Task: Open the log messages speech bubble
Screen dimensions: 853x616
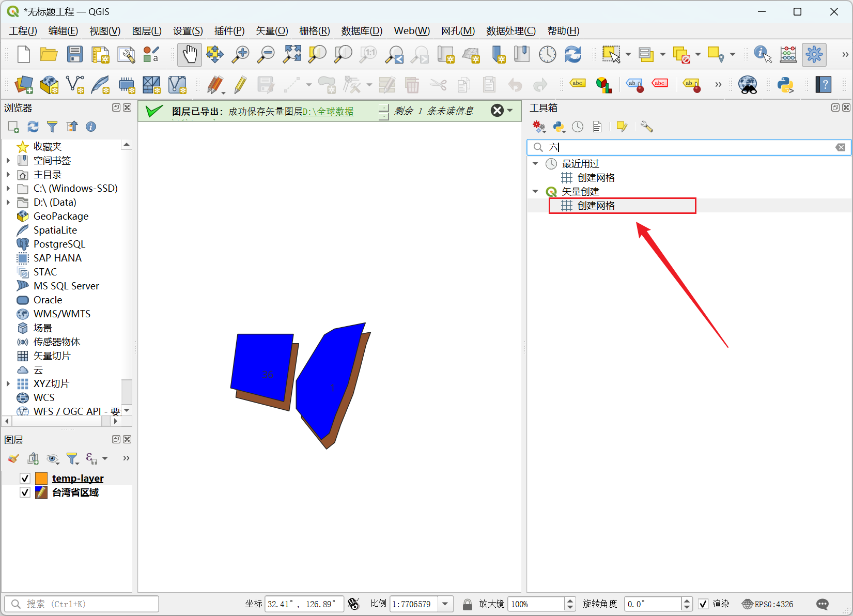Action: click(823, 604)
